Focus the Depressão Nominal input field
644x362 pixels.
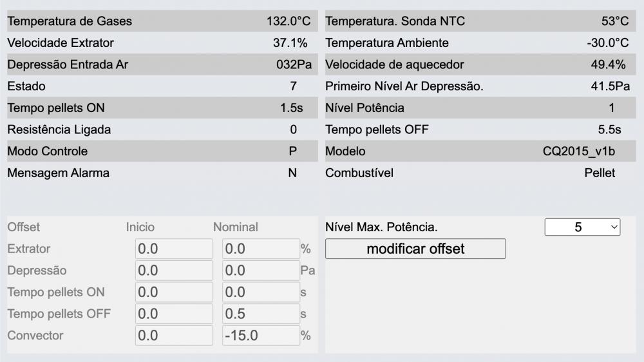[261, 271]
